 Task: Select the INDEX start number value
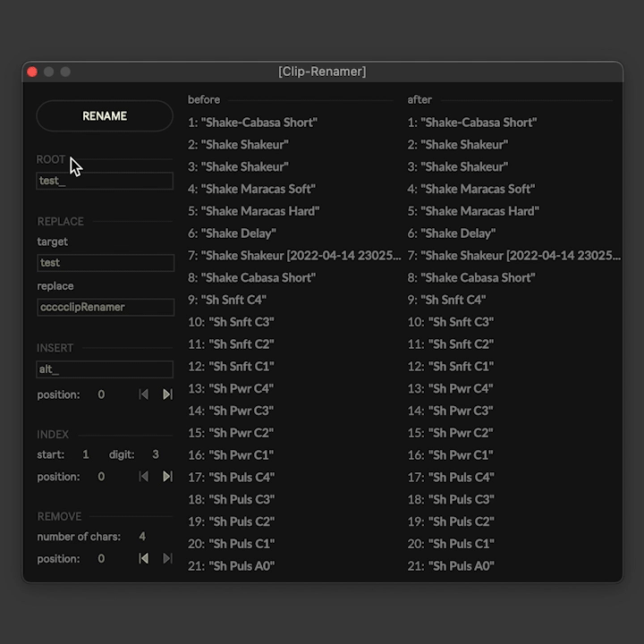[86, 454]
